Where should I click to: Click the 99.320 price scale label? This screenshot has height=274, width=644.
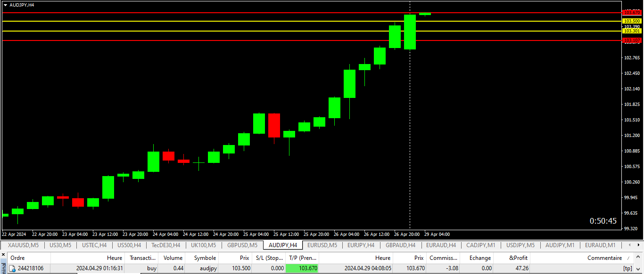click(632, 228)
